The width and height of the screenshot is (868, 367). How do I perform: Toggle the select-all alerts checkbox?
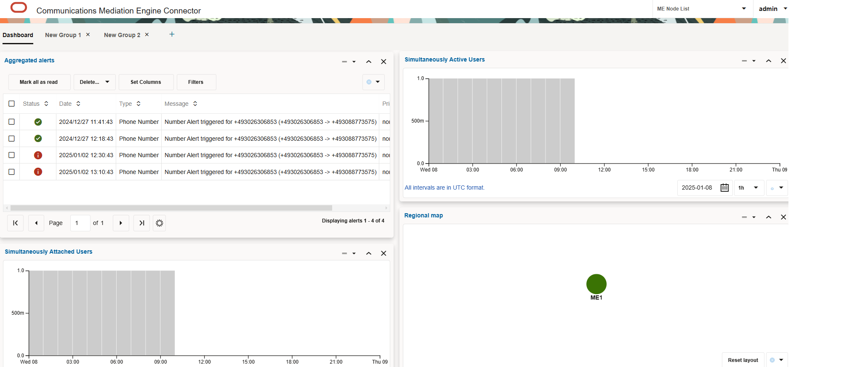pos(11,104)
